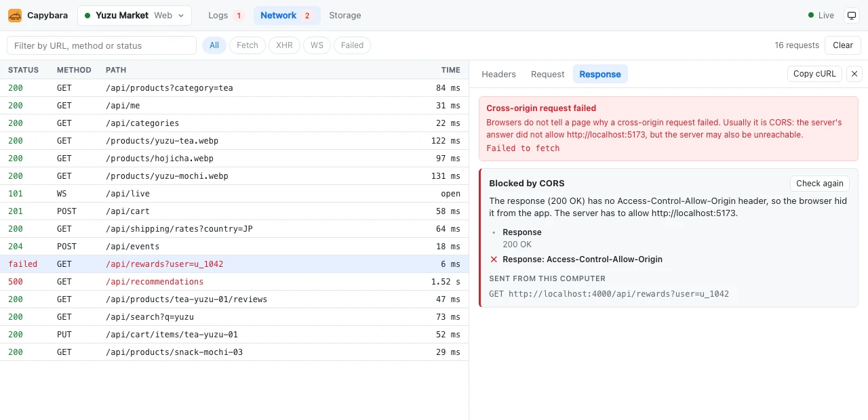Toggle the Failed filter chip
Screen dimensions: 868x420
[x=352, y=45]
